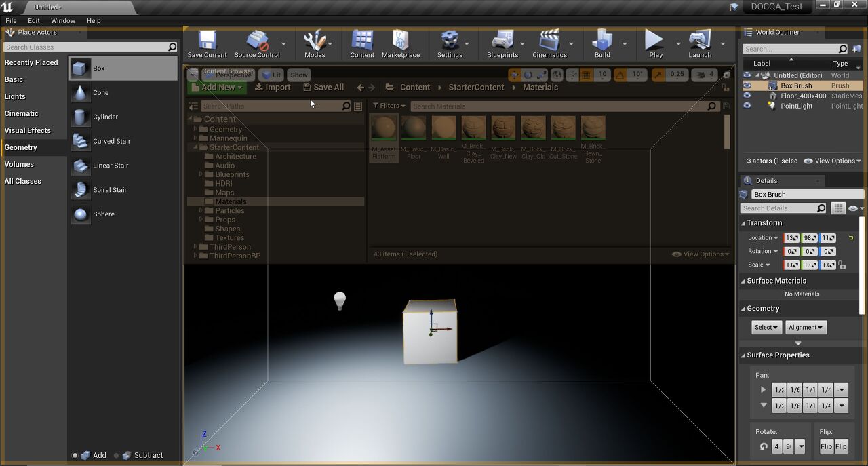This screenshot has height=466, width=868.
Task: Open the File menu
Action: pos(11,21)
